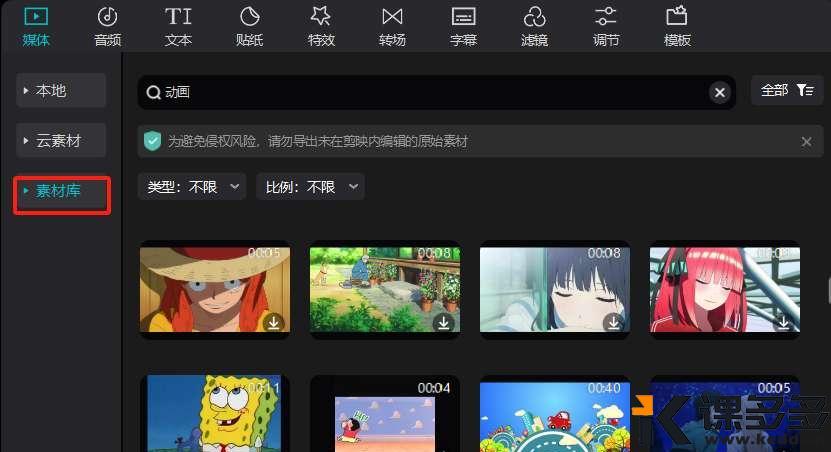Expand the 本地 (Local) section
This screenshot has width=831, height=452.
61,91
